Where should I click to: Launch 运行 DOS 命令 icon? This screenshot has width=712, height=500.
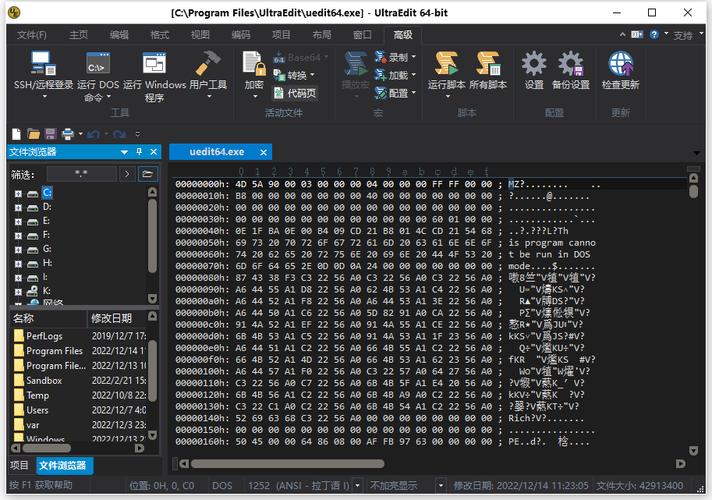[x=98, y=64]
